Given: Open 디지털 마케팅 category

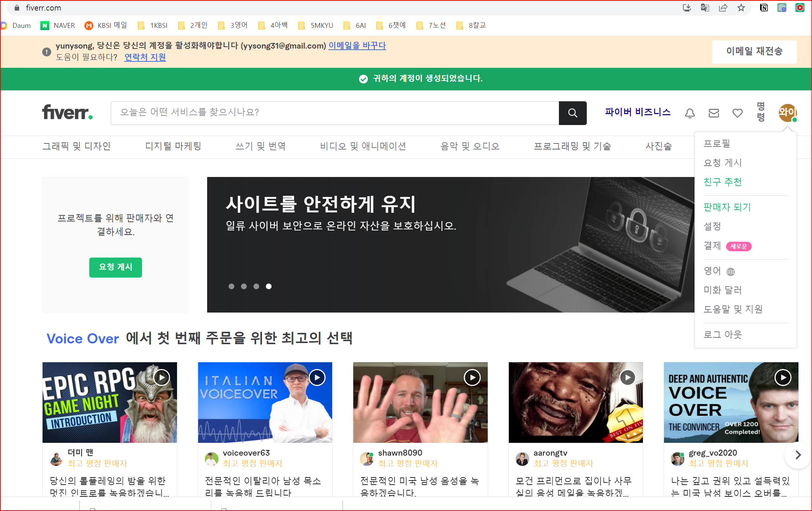Looking at the screenshot, I should (x=173, y=146).
